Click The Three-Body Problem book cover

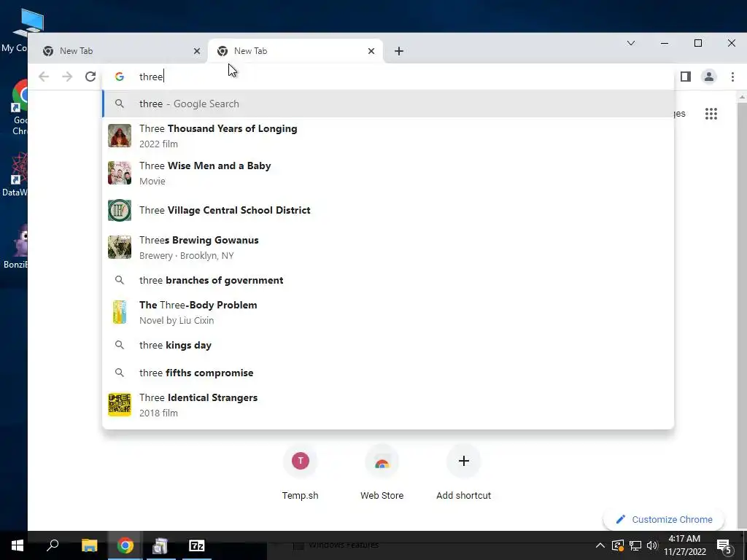pyautogui.click(x=120, y=312)
